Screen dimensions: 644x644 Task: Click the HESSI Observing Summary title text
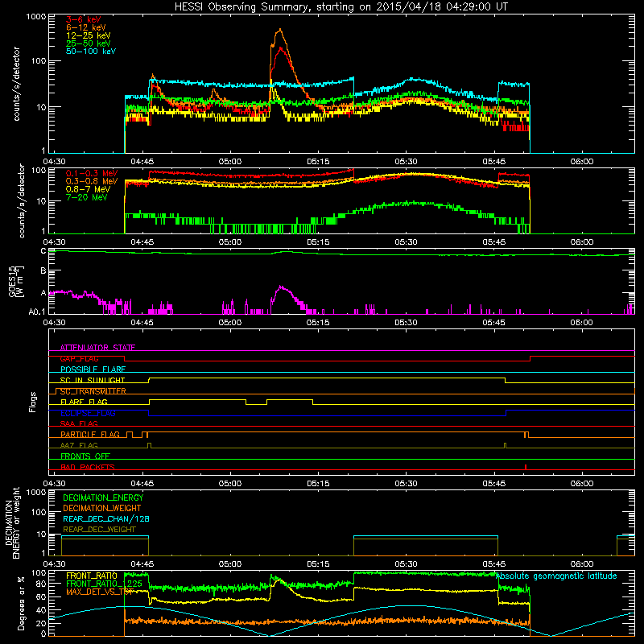341,7
